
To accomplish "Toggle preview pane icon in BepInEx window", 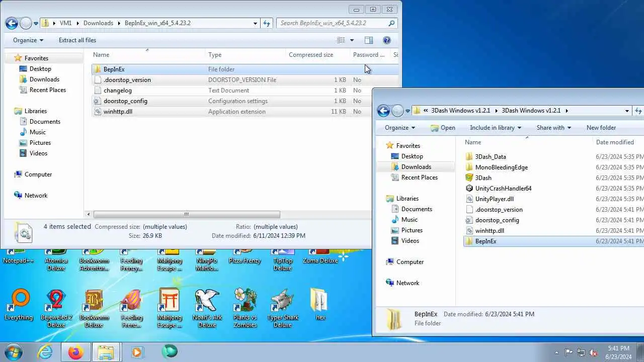I will 368,40.
